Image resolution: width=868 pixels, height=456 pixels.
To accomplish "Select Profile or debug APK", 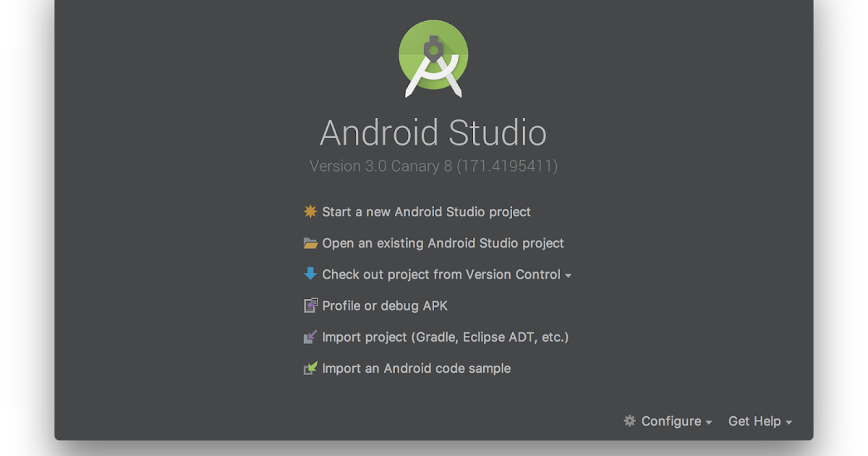I will coord(383,305).
